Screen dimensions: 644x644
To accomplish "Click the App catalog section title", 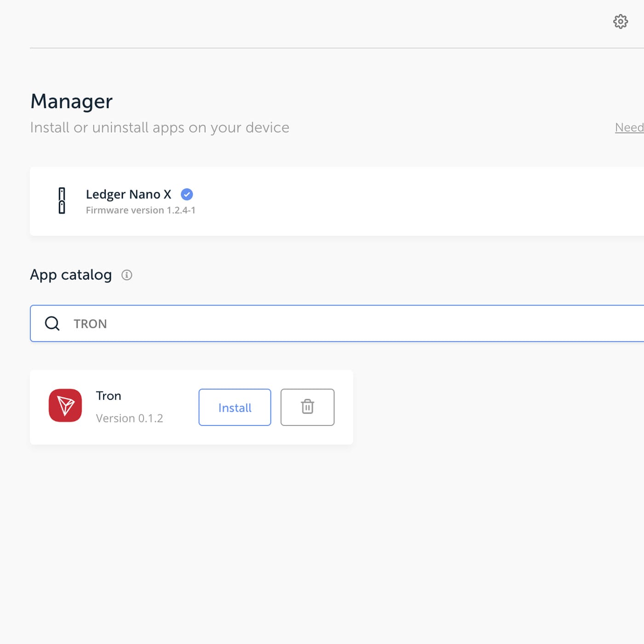I will (x=71, y=275).
